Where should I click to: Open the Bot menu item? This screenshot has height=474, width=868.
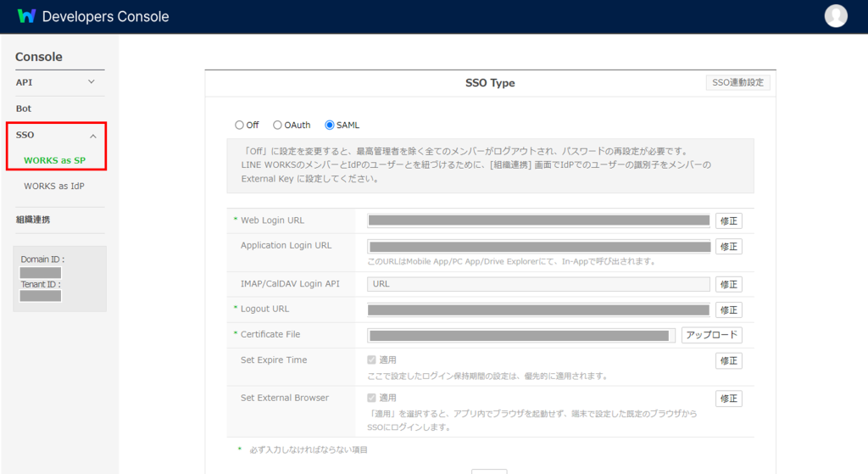(24, 109)
